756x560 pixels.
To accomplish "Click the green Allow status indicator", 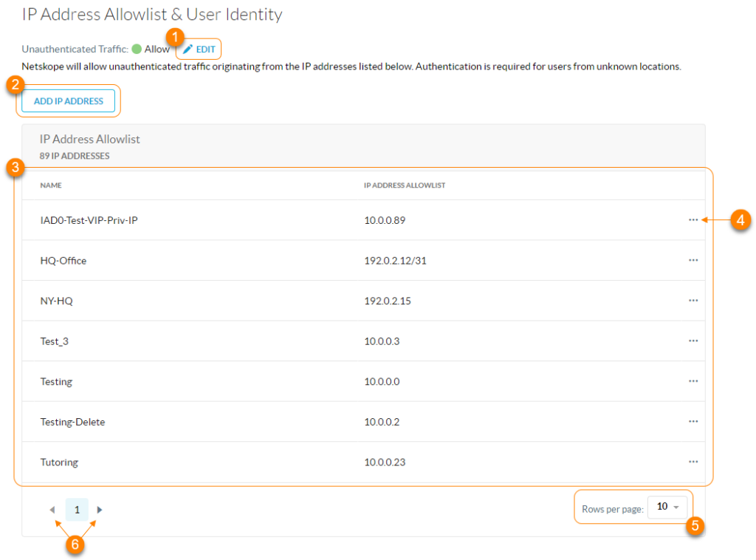I will click(x=136, y=49).
